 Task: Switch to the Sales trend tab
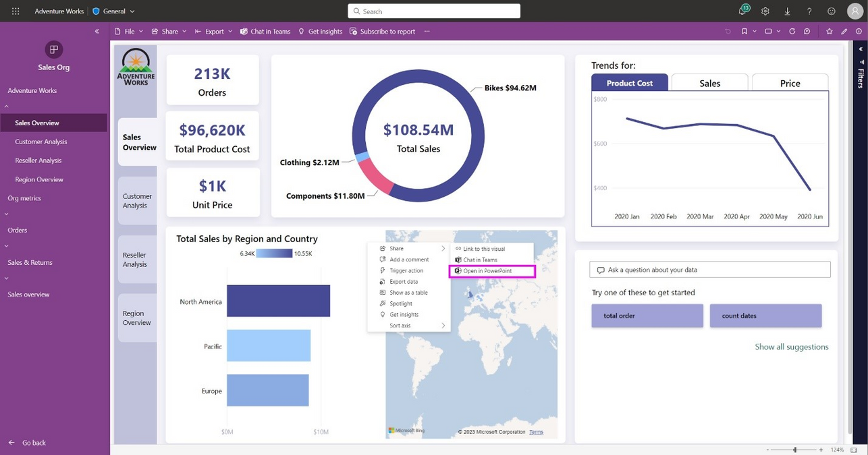(x=710, y=83)
